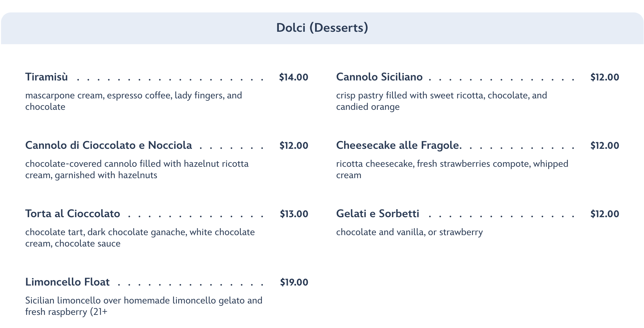Click the Dolci (Desserts) section header

pos(322,28)
